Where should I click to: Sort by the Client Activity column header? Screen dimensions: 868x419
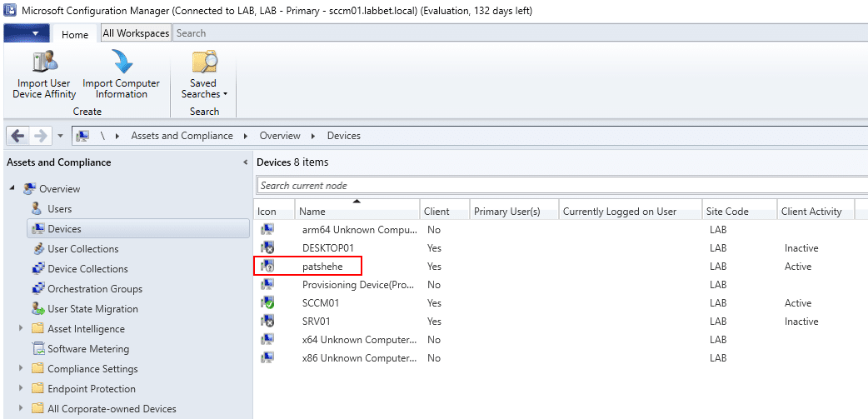point(816,211)
